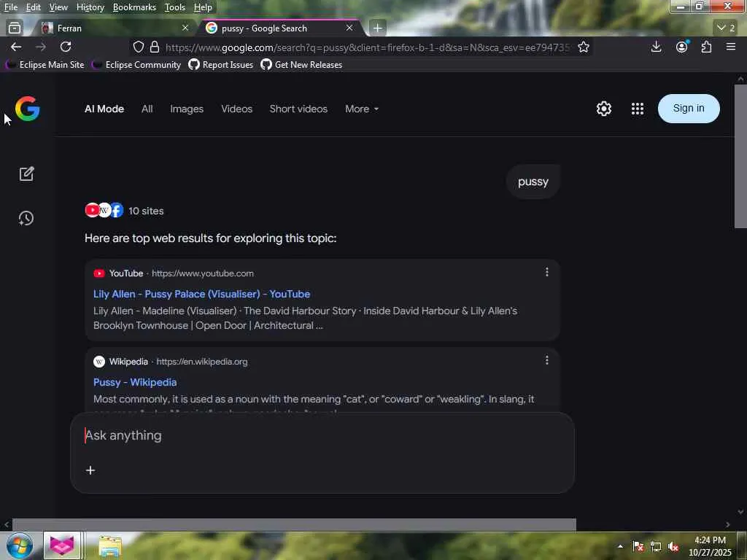Open the Downloads arrow icon

(656, 47)
